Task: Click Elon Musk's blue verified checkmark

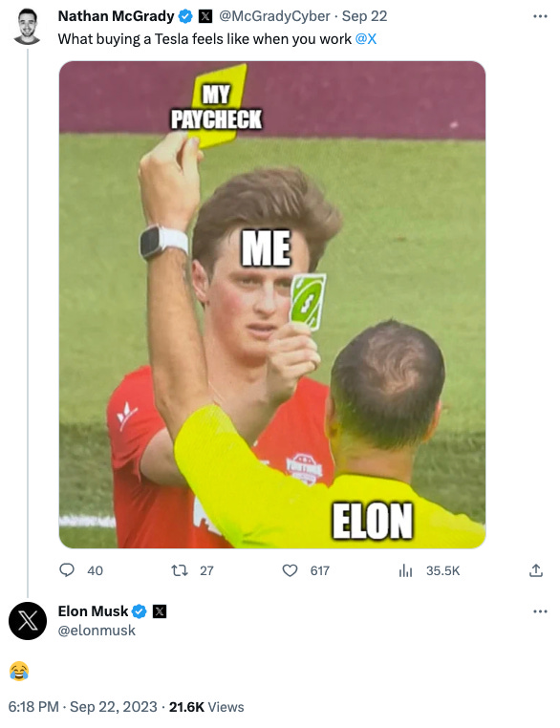Action: point(140,611)
